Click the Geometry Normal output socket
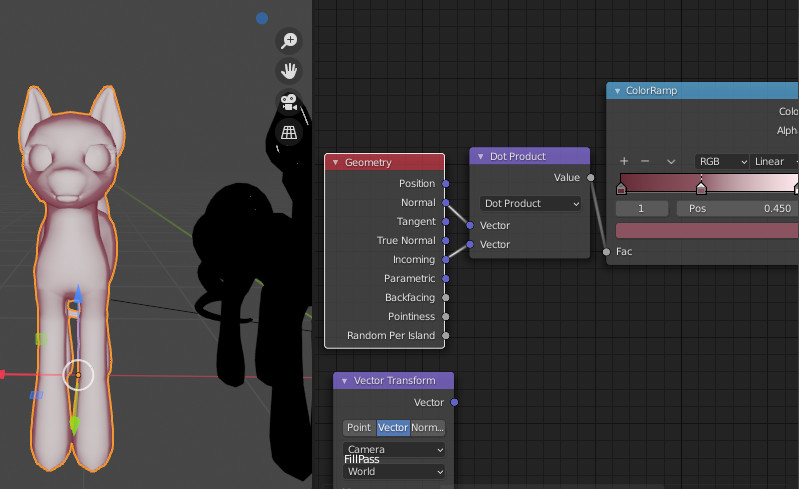The height and width of the screenshot is (489, 799). click(446, 203)
